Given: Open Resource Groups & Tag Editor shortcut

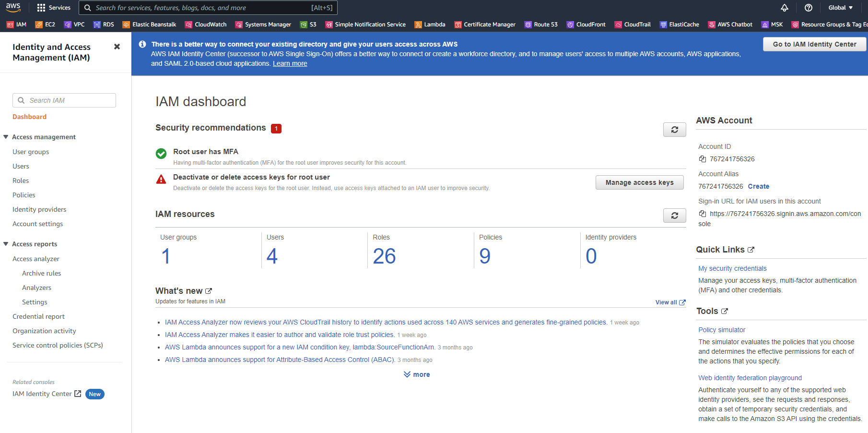Looking at the screenshot, I should coord(829,24).
